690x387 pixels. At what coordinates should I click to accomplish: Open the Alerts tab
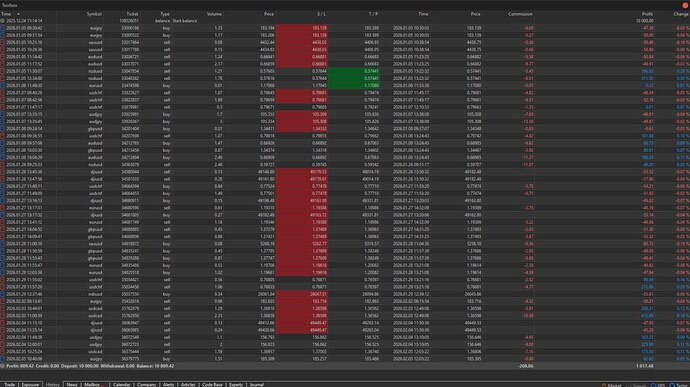click(169, 384)
